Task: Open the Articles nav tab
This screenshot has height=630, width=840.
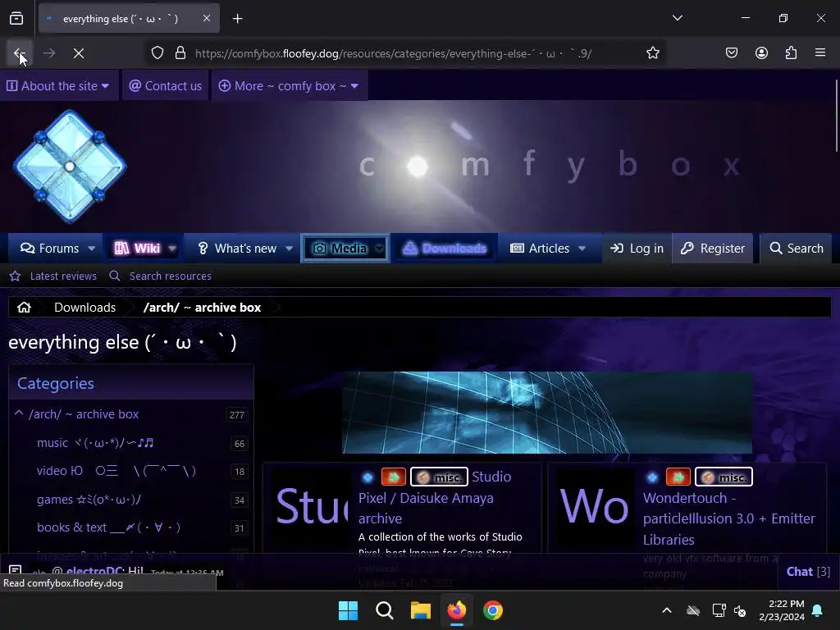Action: point(540,248)
